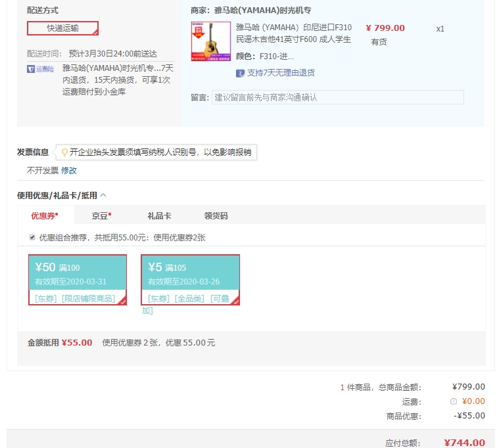Open 支持7天无理由退货 link
Image resolution: width=501 pixels, height=448 pixels.
281,73
